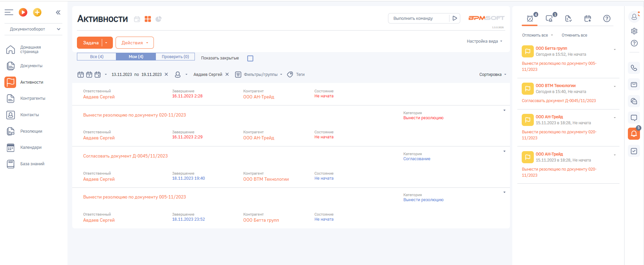Open the notification panel help question-mark tab

(x=607, y=18)
